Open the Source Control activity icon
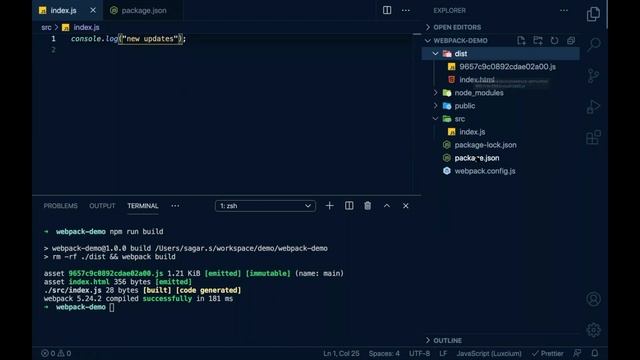640x360 pixels. (593, 76)
